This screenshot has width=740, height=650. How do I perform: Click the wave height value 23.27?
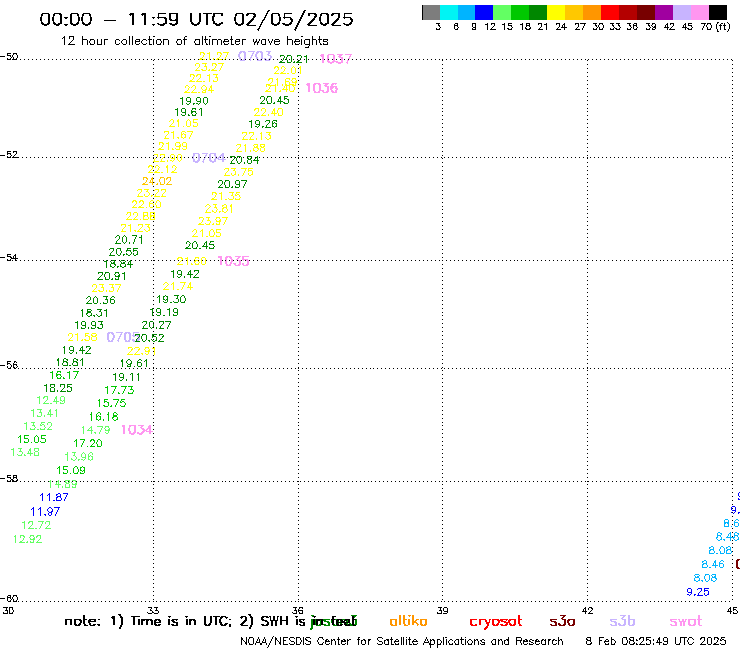(209, 67)
